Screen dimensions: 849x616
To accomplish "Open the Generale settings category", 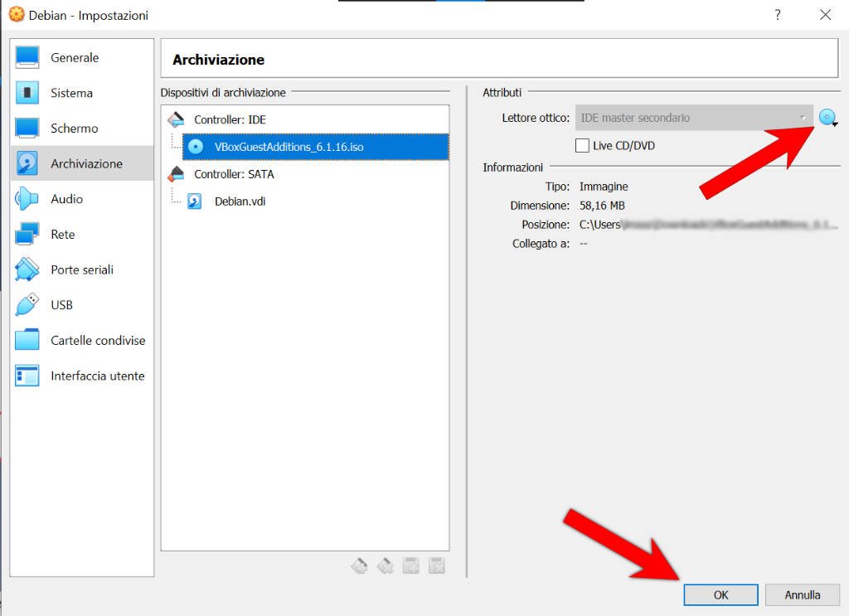I will click(82, 57).
